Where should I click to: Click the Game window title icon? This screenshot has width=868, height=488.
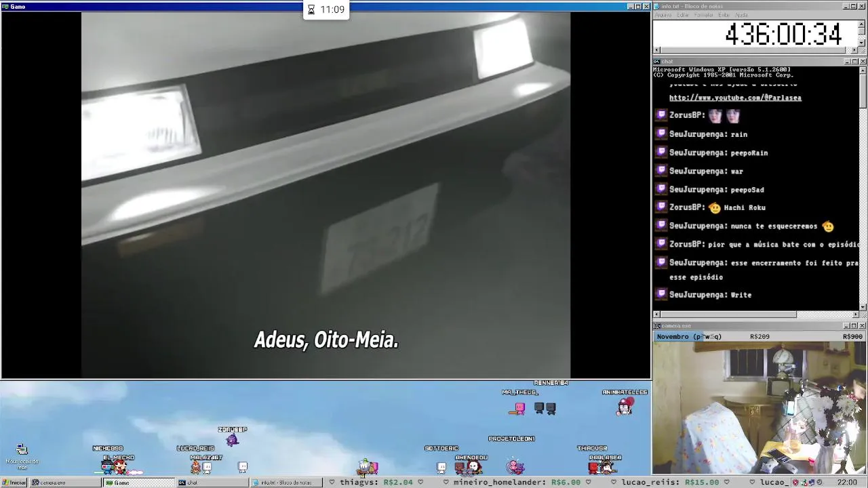click(5, 6)
